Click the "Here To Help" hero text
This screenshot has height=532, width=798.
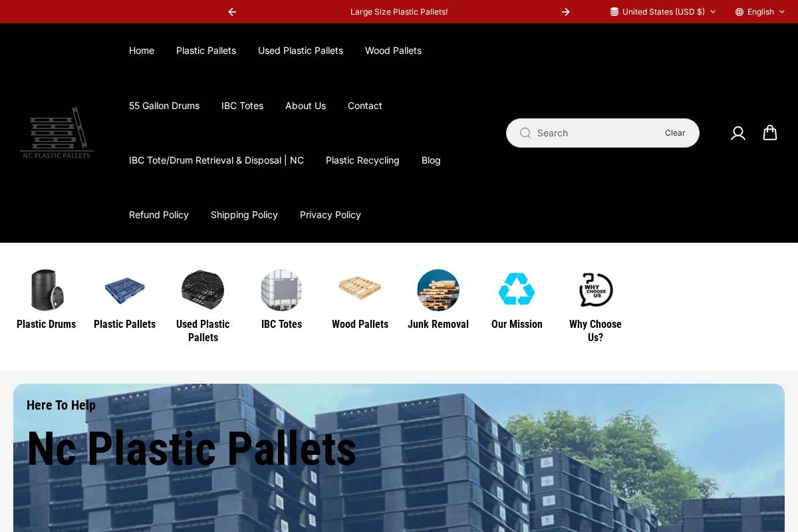tap(61, 405)
